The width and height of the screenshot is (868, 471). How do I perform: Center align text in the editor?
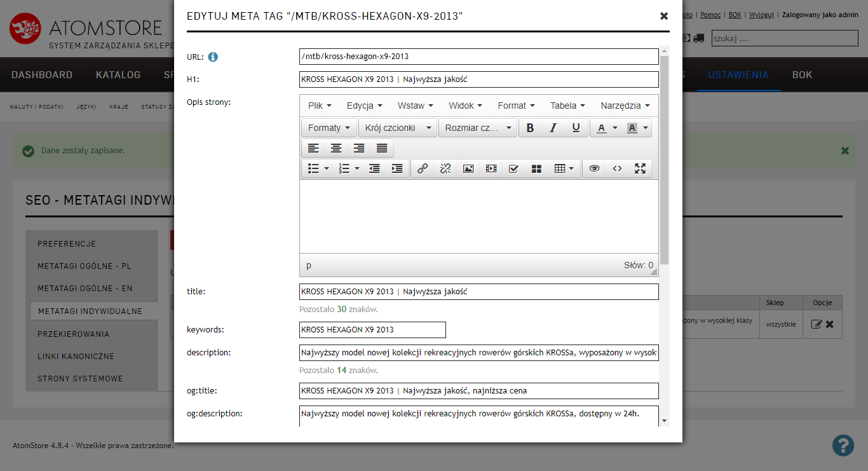click(x=336, y=148)
